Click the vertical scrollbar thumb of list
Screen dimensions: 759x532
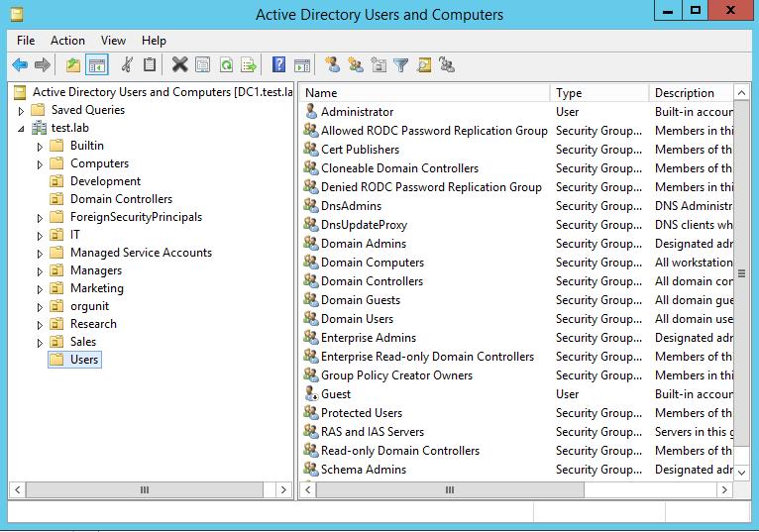click(x=741, y=273)
